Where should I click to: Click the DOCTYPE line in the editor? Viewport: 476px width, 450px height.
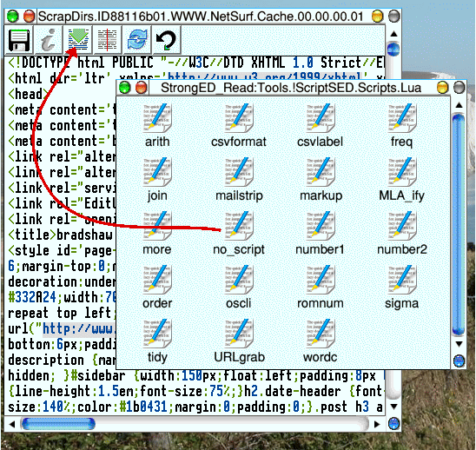click(x=196, y=63)
